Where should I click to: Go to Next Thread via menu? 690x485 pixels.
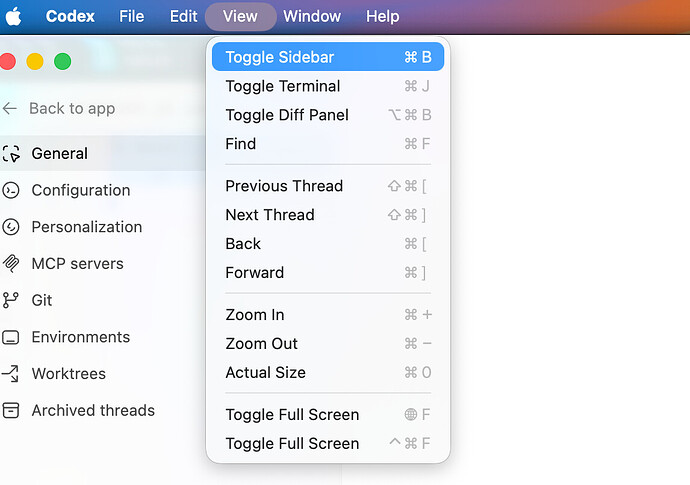(328, 215)
